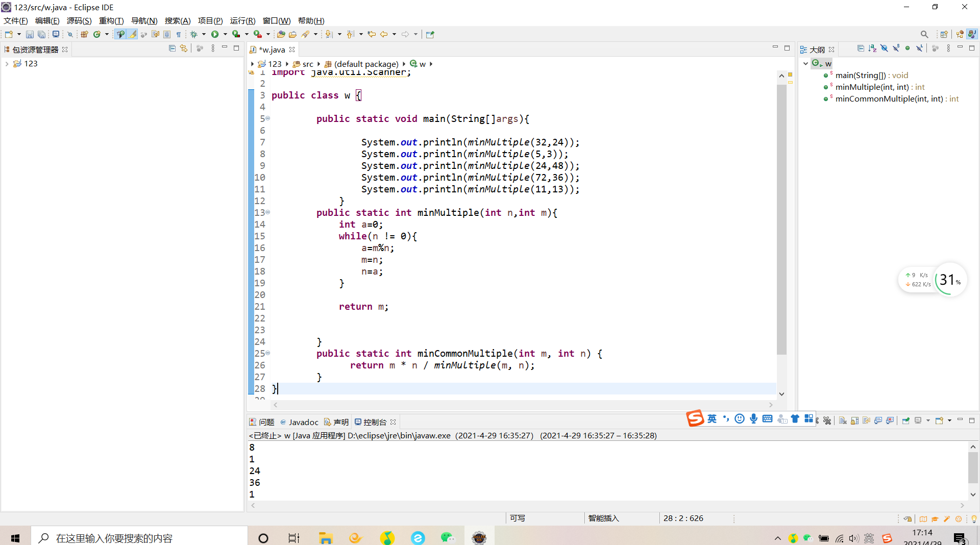Switch to the 问题 tab
980x545 pixels.
coord(262,422)
